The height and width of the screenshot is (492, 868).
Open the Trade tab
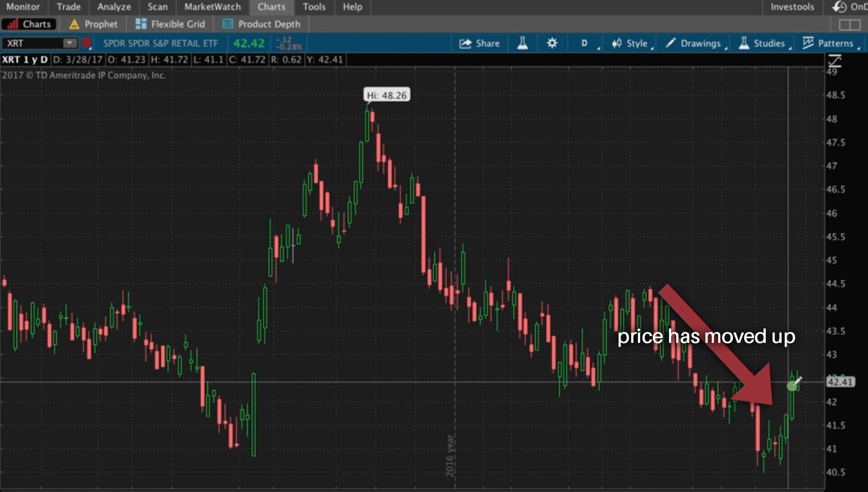tap(68, 7)
